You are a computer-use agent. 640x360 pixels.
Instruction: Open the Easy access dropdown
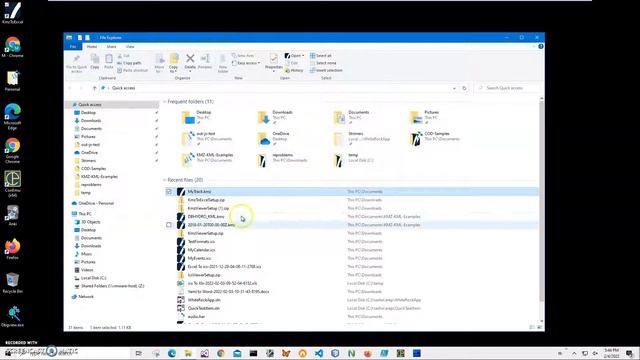[246, 63]
